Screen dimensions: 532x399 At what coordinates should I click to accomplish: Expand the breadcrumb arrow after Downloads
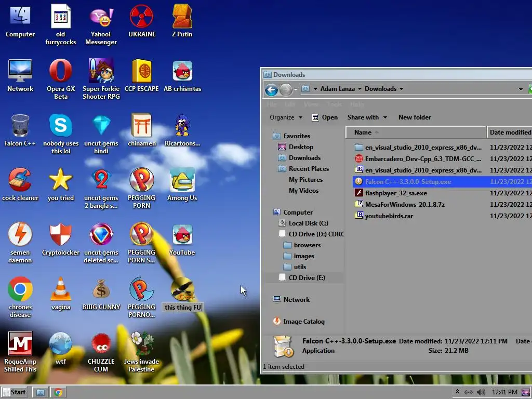tap(402, 89)
